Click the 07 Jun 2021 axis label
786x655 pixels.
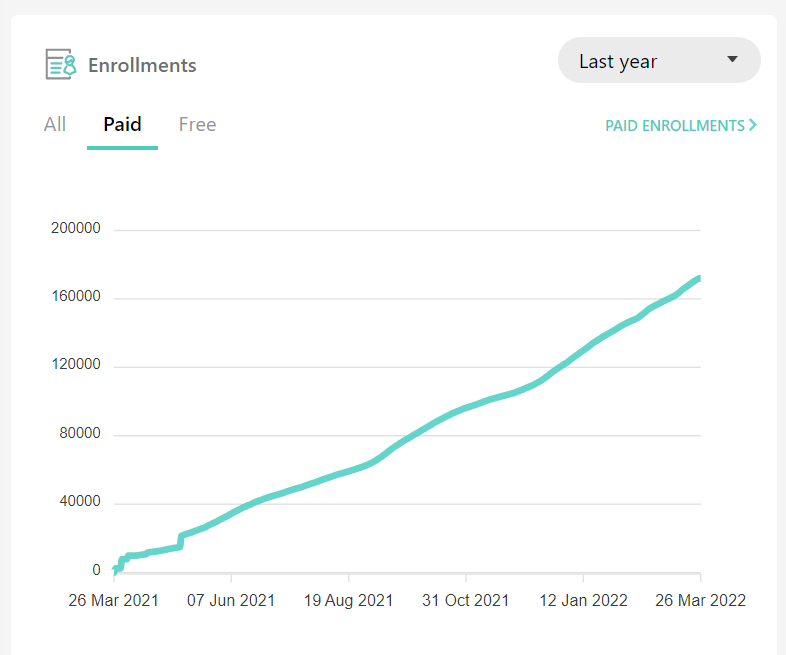click(x=231, y=601)
